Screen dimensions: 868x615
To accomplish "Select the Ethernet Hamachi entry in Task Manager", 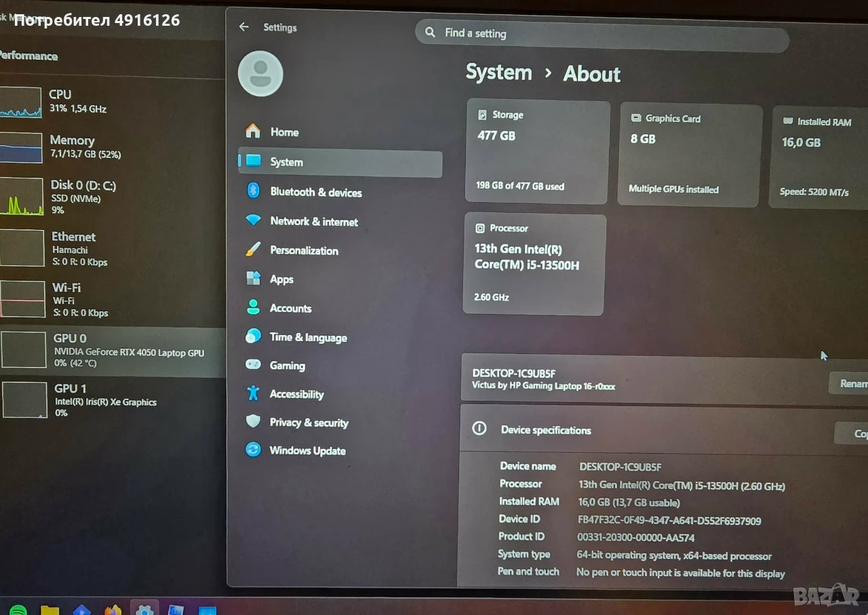I will pos(112,247).
